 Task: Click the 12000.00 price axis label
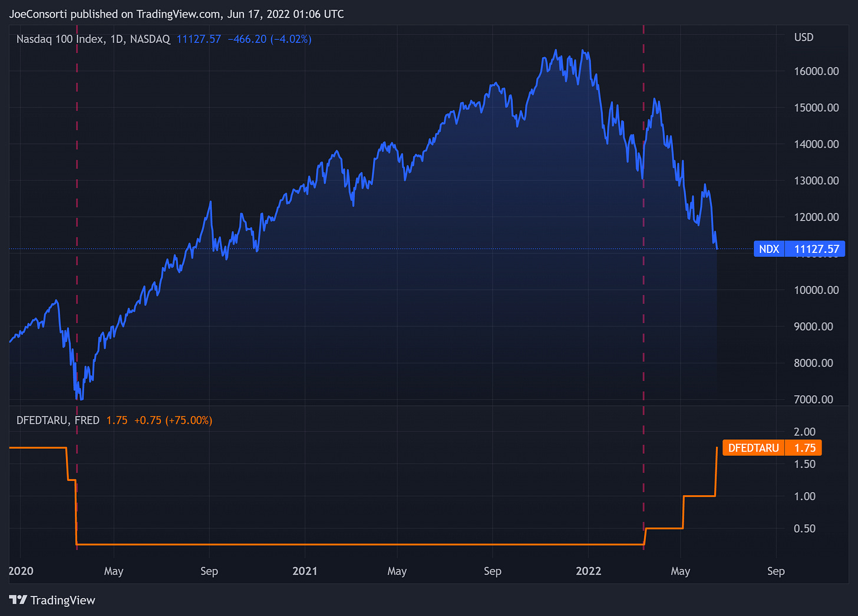tap(816, 218)
